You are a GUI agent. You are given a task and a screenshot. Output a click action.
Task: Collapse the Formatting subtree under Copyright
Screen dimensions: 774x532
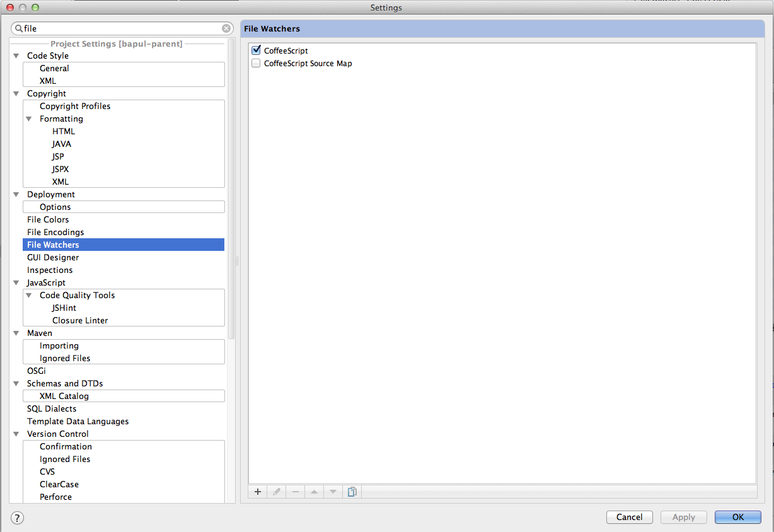[x=29, y=119]
